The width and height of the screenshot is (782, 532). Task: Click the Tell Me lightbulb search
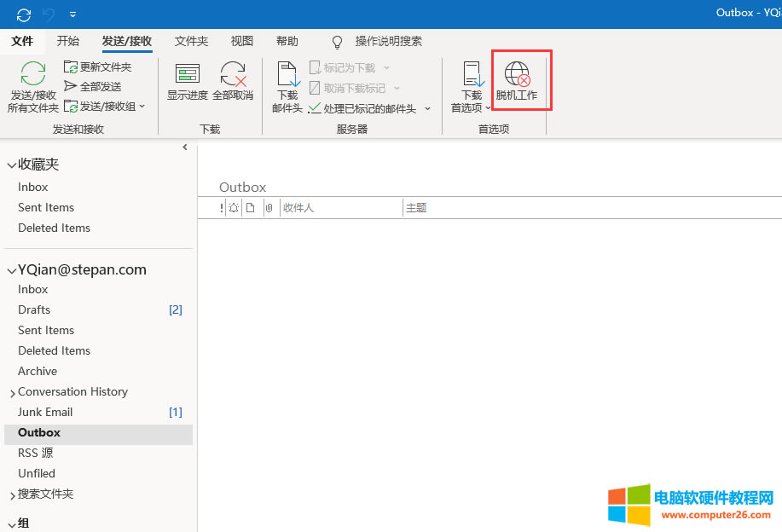pos(336,41)
